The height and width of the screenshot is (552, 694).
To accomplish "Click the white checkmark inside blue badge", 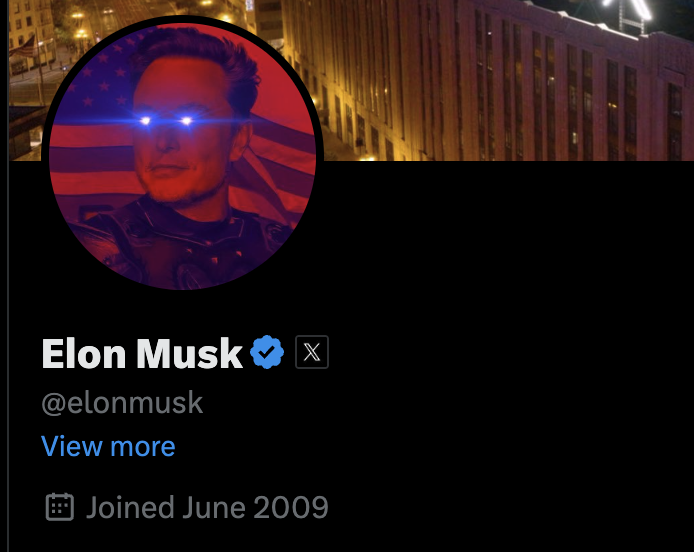I will coord(266,352).
